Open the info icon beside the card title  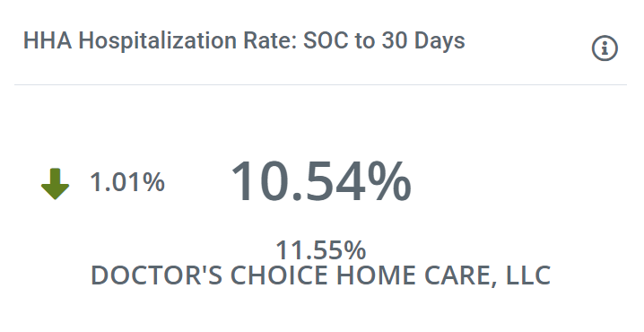click(x=605, y=48)
